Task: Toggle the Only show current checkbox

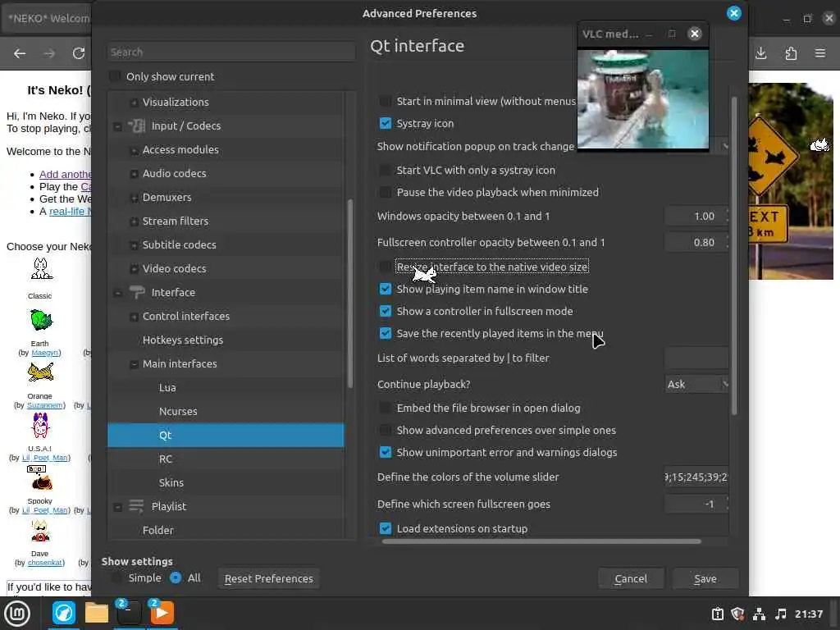Action: click(115, 76)
